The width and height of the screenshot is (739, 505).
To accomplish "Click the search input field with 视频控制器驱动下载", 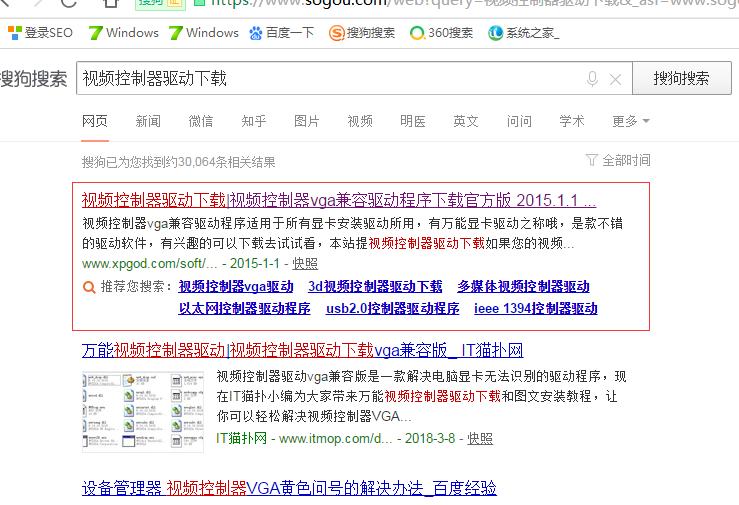I will pyautogui.click(x=330, y=79).
